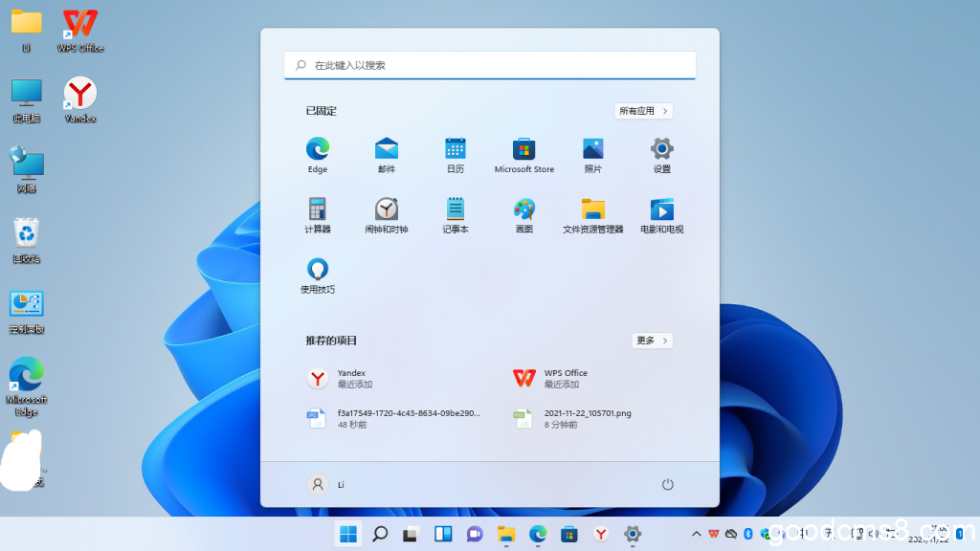Screen dimensions: 980x551
Task: Select WPS Office desktop shortcut
Action: coord(80,30)
